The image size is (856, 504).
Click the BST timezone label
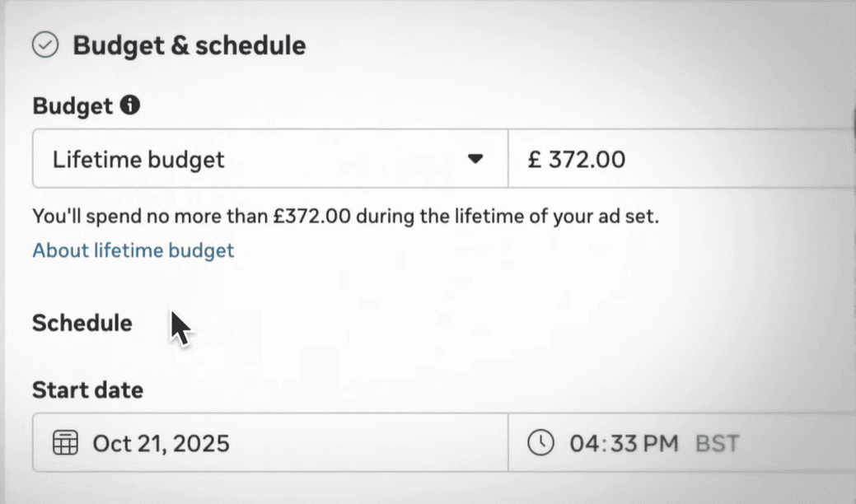[717, 444]
